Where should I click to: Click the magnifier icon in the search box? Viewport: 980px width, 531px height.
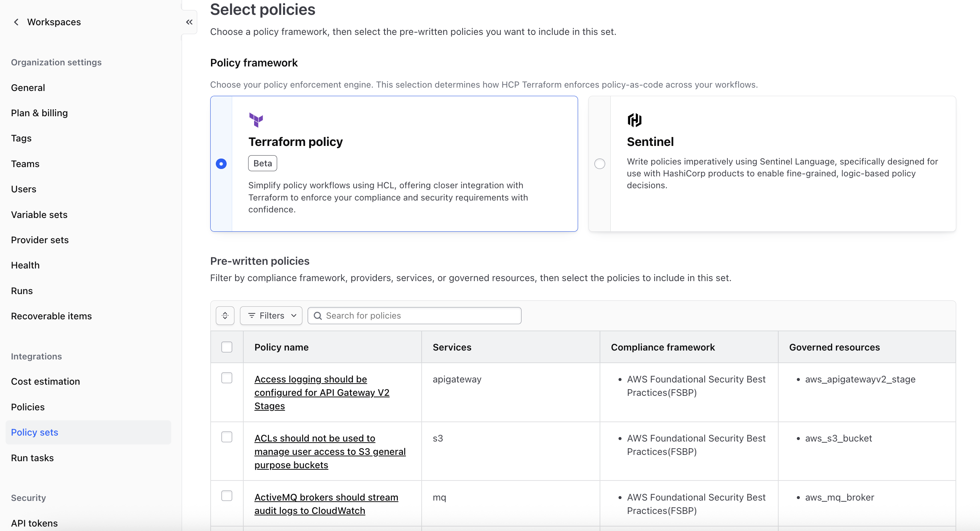tap(318, 316)
